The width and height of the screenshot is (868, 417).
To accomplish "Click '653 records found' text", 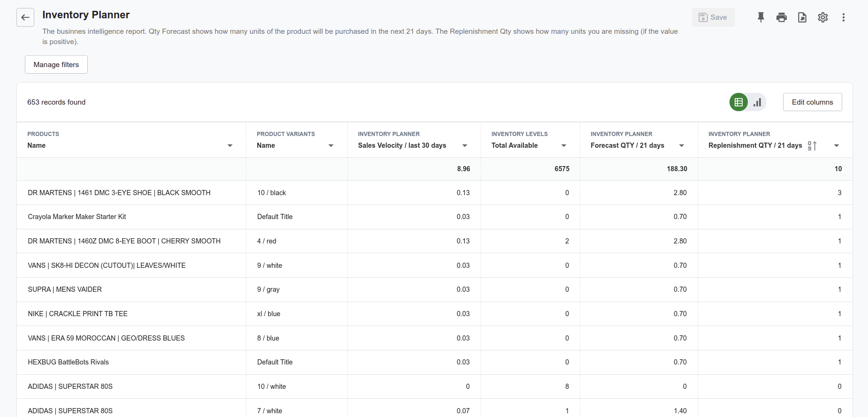I will (56, 102).
